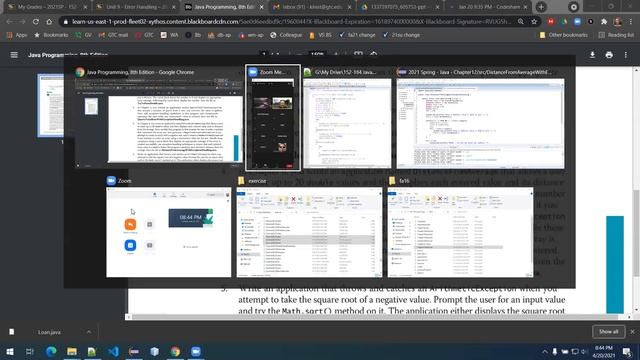Select the Zoom home window thumbnail
Screen dimensions: 640x360
point(168,227)
